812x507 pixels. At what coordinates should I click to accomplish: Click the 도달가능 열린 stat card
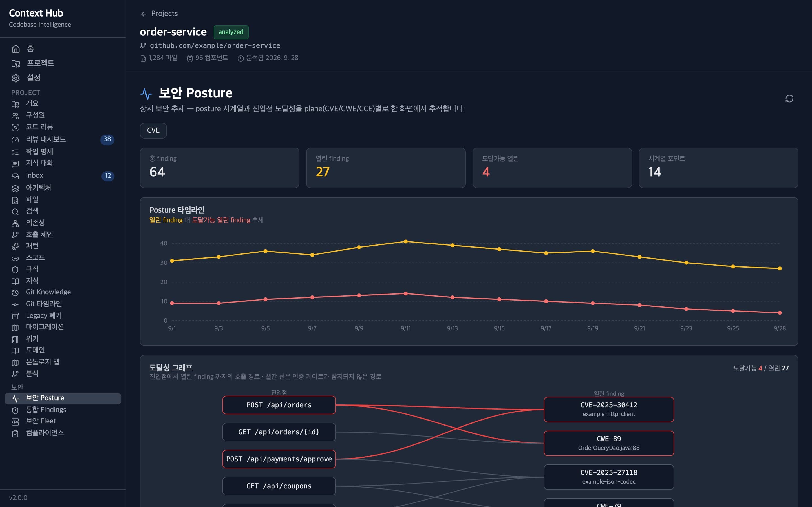pos(552,168)
